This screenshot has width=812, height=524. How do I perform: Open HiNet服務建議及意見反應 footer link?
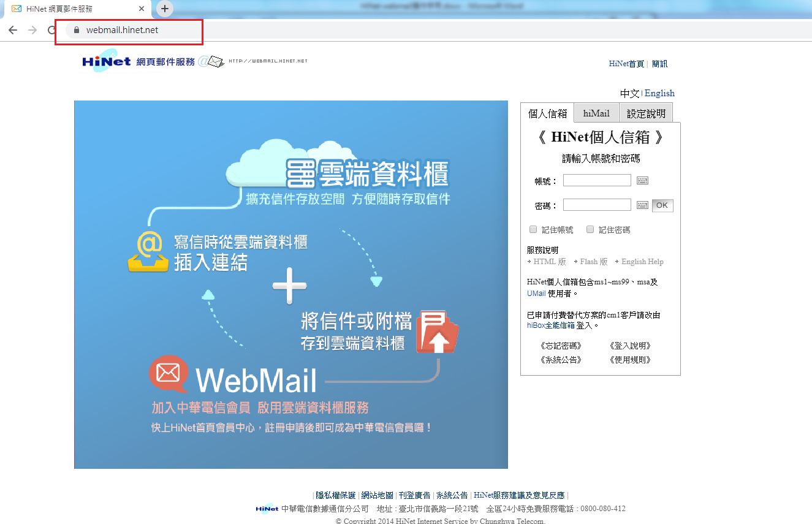point(519,495)
